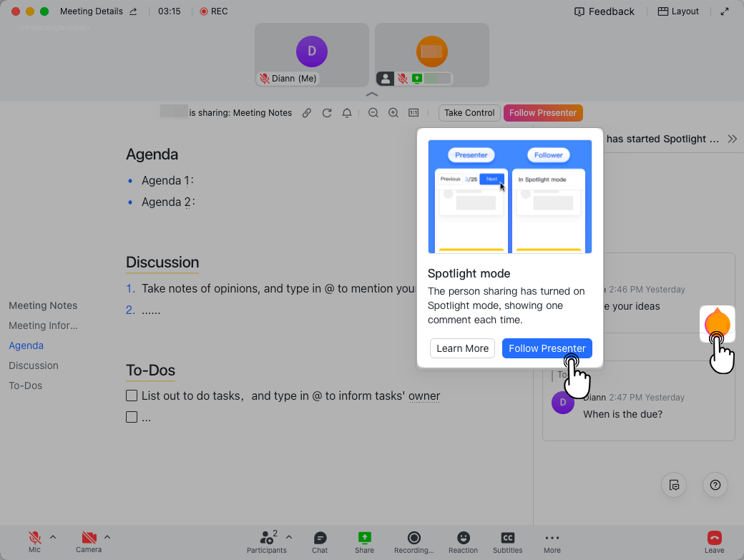
Task: Copy the shared document link icon
Action: (307, 112)
